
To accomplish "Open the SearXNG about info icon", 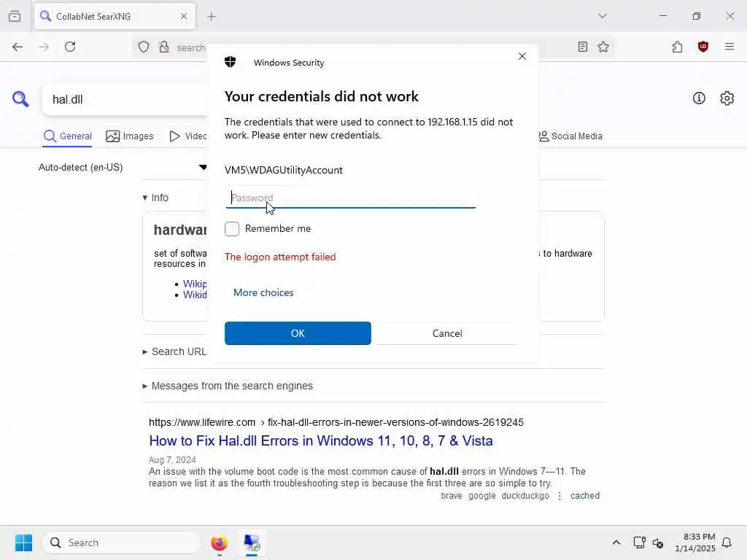I will click(698, 98).
